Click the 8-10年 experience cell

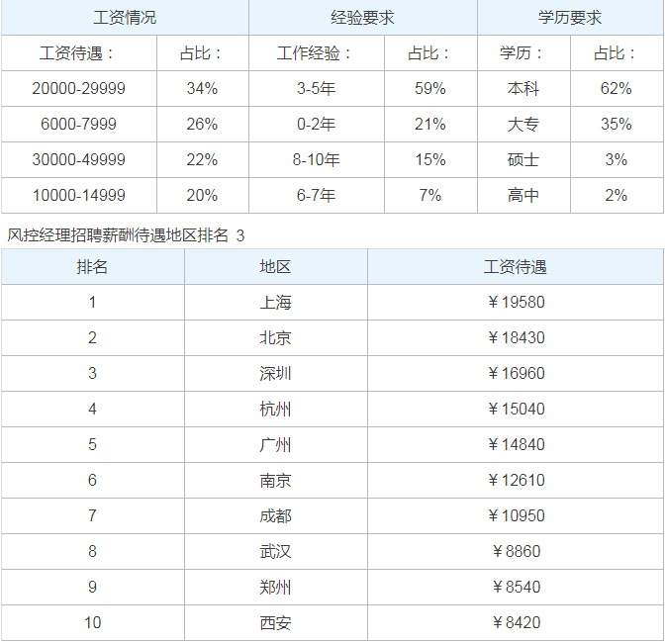pyautogui.click(x=317, y=160)
